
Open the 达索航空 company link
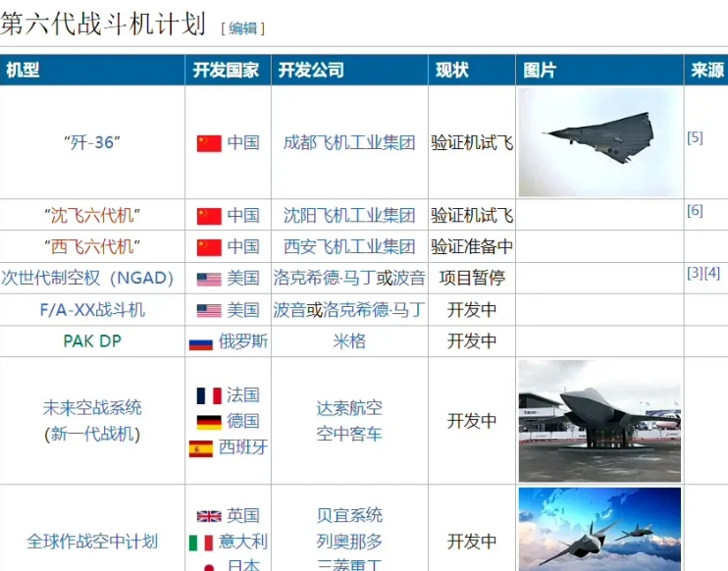pyautogui.click(x=349, y=408)
